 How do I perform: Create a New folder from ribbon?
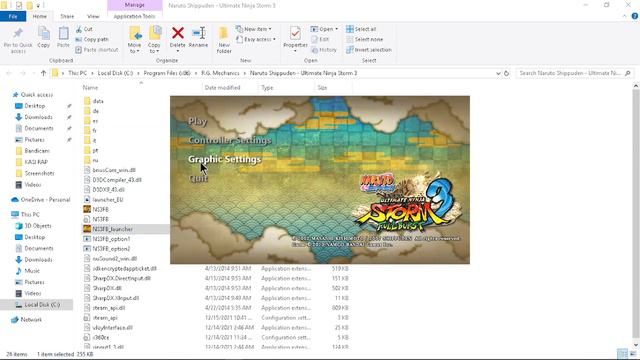pyautogui.click(x=224, y=40)
